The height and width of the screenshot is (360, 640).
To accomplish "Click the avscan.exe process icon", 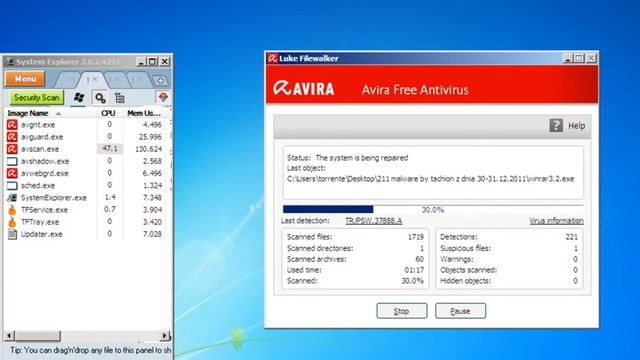I will coord(12,149).
